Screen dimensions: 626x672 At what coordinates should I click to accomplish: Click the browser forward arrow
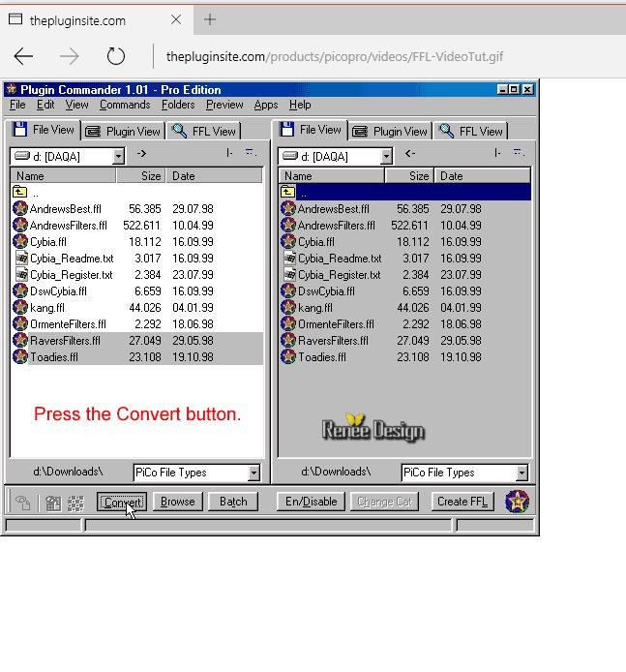tap(69, 56)
